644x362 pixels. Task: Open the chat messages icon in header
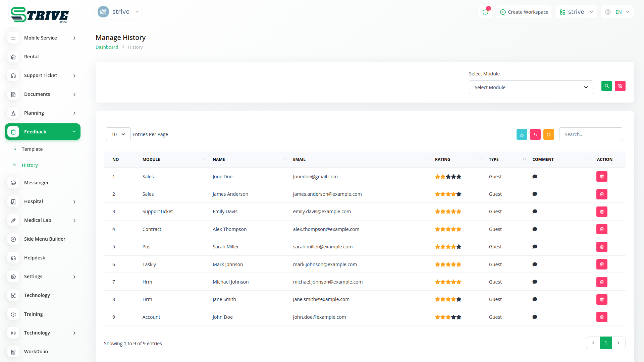pos(485,12)
